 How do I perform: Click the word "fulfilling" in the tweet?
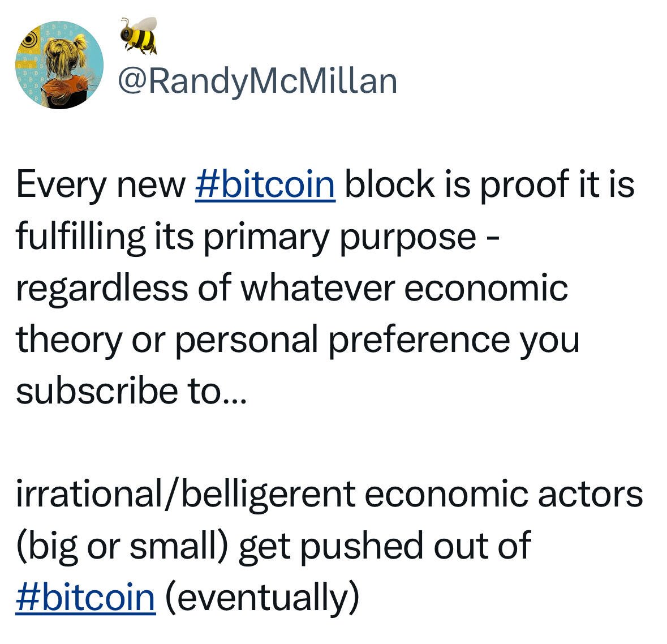coord(81,237)
